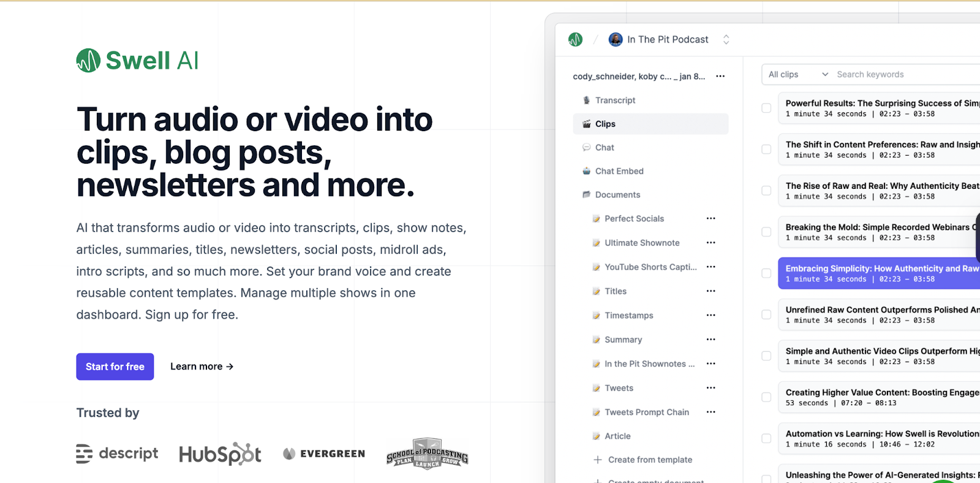Click In The Pit Podcast avatar
The height and width of the screenshot is (483, 980).
tap(616, 39)
